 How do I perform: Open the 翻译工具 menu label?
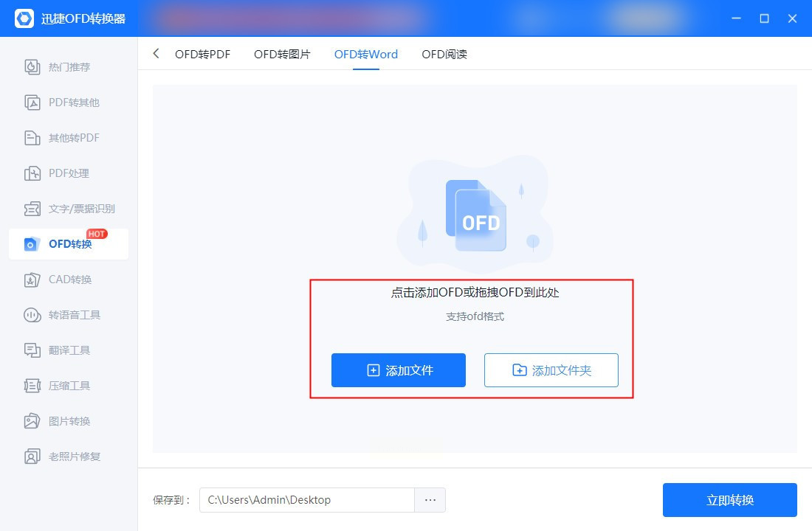pyautogui.click(x=69, y=350)
